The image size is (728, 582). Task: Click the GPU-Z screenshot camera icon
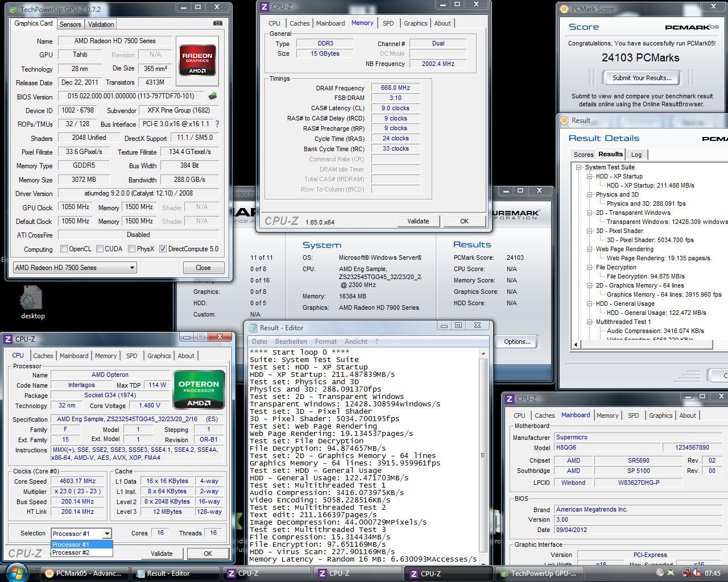click(218, 23)
